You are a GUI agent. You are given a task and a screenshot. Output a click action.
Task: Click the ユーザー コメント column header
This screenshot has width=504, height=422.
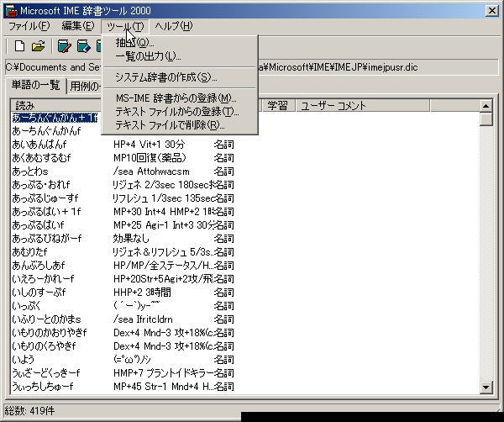362,106
